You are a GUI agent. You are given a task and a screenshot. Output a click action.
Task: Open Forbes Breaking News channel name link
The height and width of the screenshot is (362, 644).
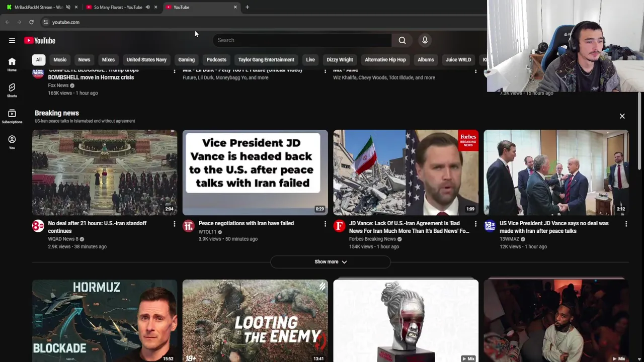click(372, 239)
